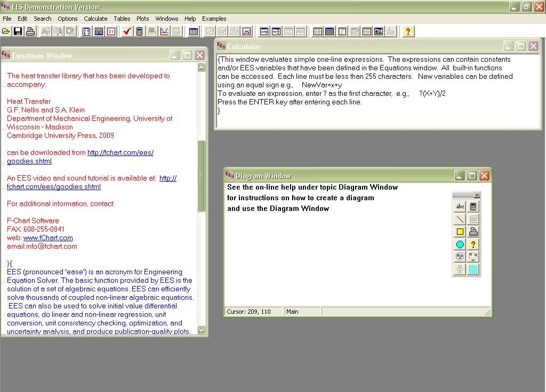Viewport: 546px width, 392px height.
Task: Click the printer icon in diagram palette
Action: click(473, 232)
